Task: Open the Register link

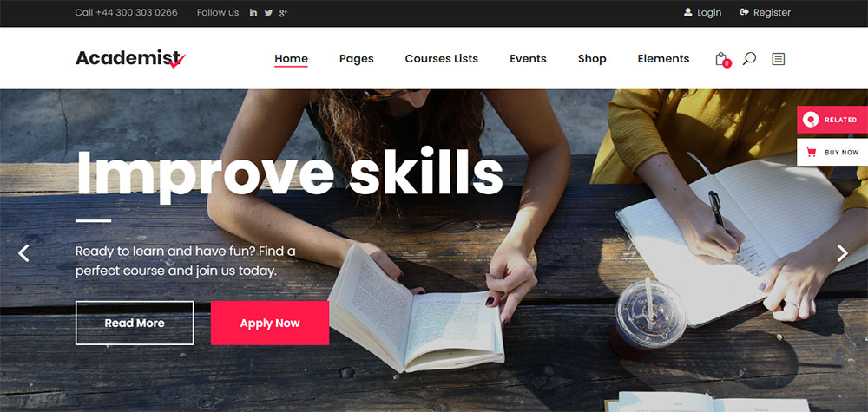Action: pos(765,12)
